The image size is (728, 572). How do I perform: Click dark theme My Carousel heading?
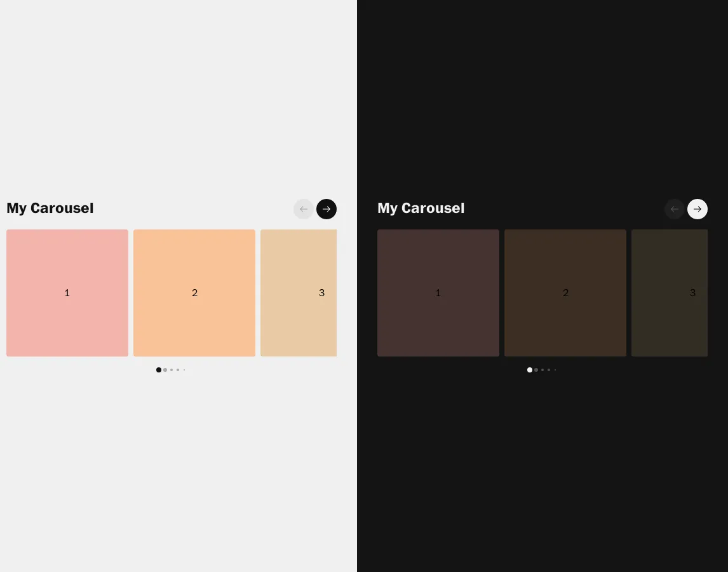point(421,208)
